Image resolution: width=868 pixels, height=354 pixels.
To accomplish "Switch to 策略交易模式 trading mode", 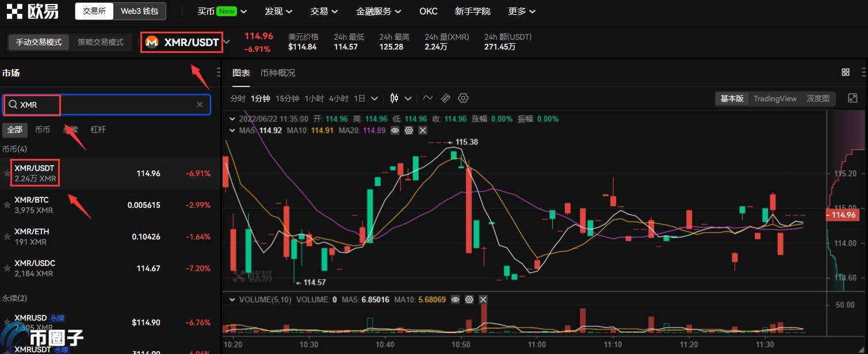I will click(101, 42).
